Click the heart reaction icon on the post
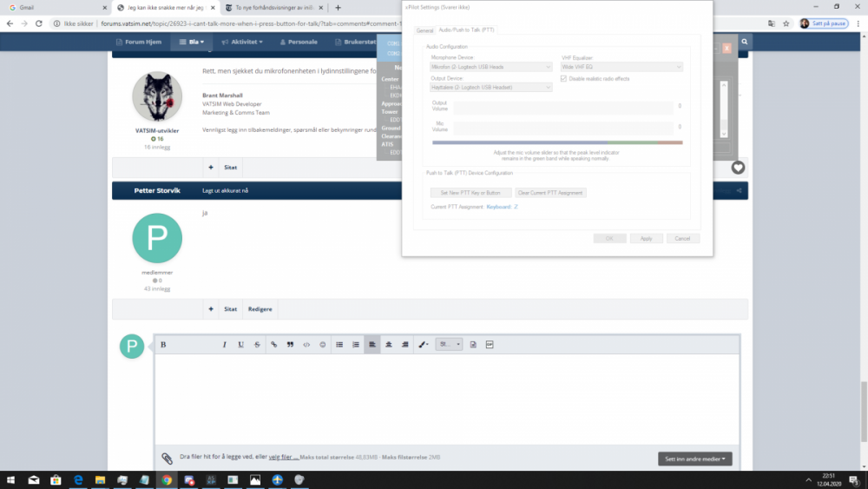 tap(737, 168)
